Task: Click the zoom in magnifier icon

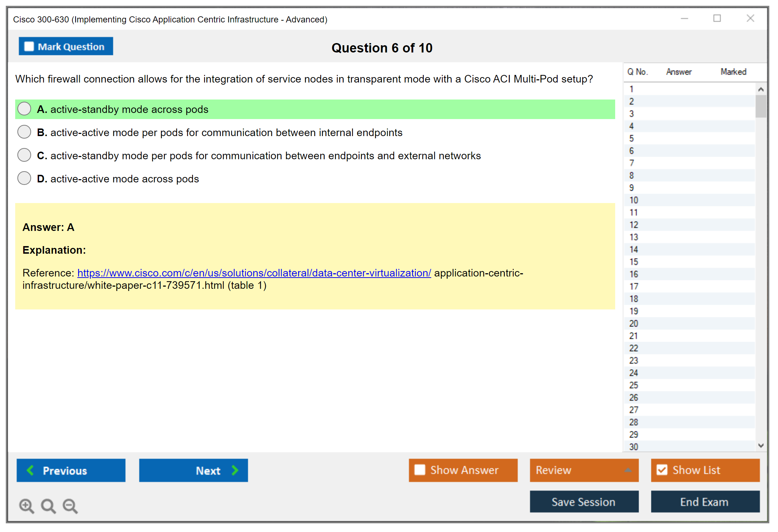Action: 26,506
